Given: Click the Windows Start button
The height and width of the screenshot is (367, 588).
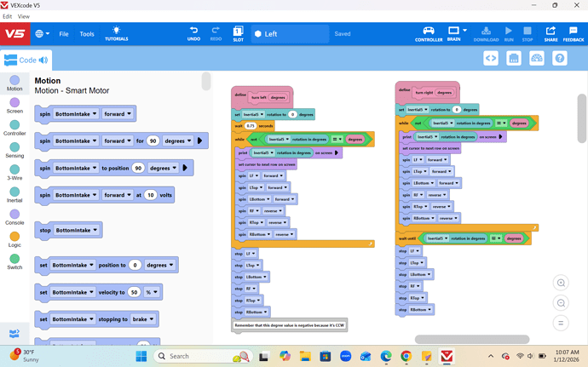Looking at the screenshot, I should pyautogui.click(x=141, y=356).
